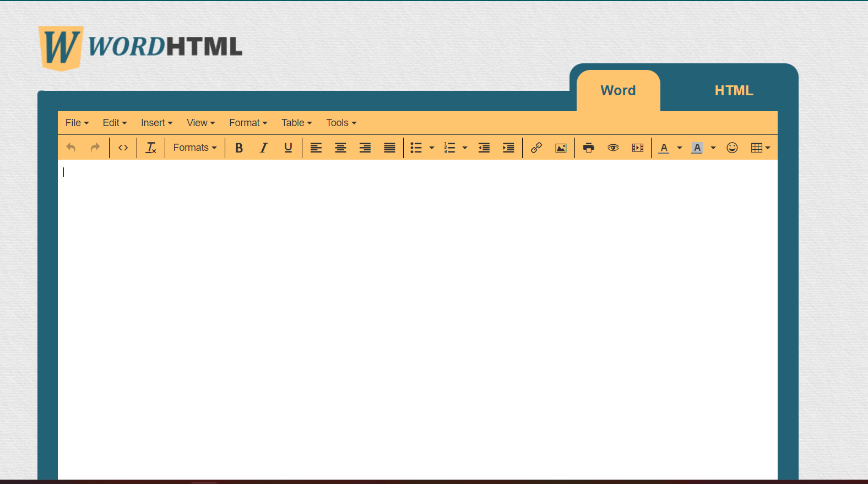Align text to the right
868x484 pixels.
pos(365,148)
